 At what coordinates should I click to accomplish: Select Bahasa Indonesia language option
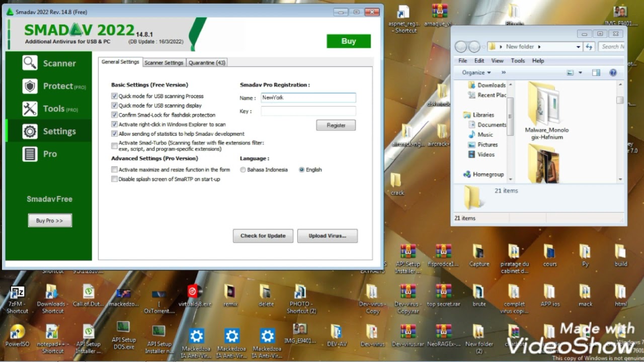coord(243,170)
